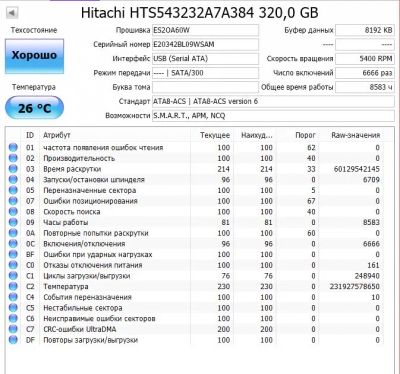Click status circle for Часы работы row
The height and width of the screenshot is (374, 400).
coord(13,222)
